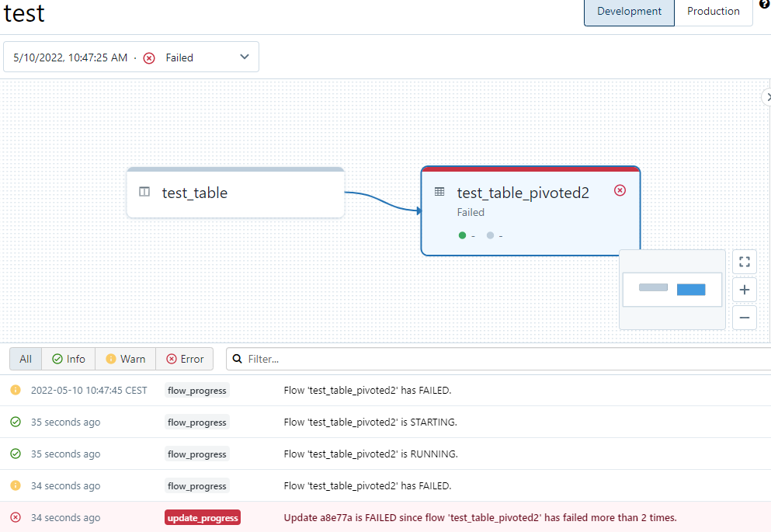Switch to Development mode
Image resolution: width=771 pixels, height=532 pixels.
[629, 12]
